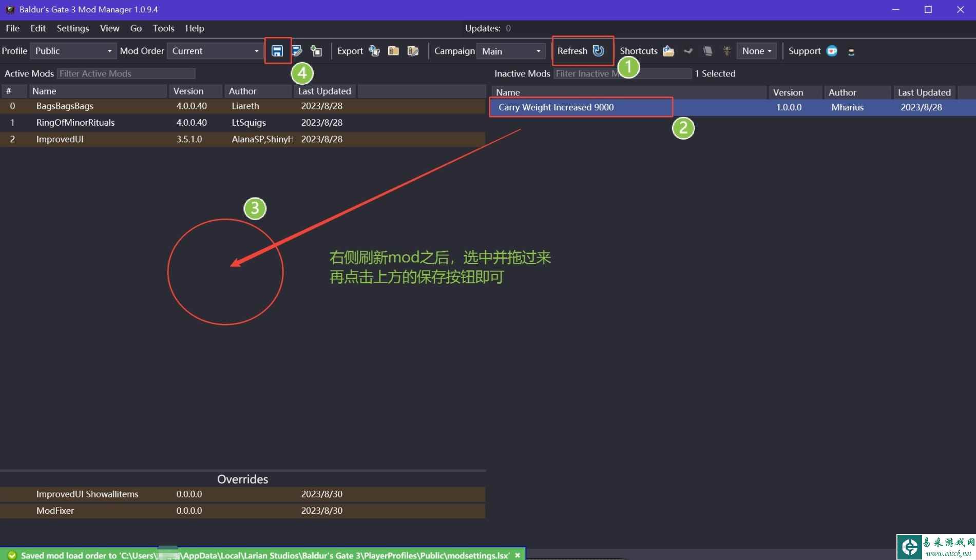Open the Edit menu
This screenshot has width=976, height=560.
tap(38, 28)
